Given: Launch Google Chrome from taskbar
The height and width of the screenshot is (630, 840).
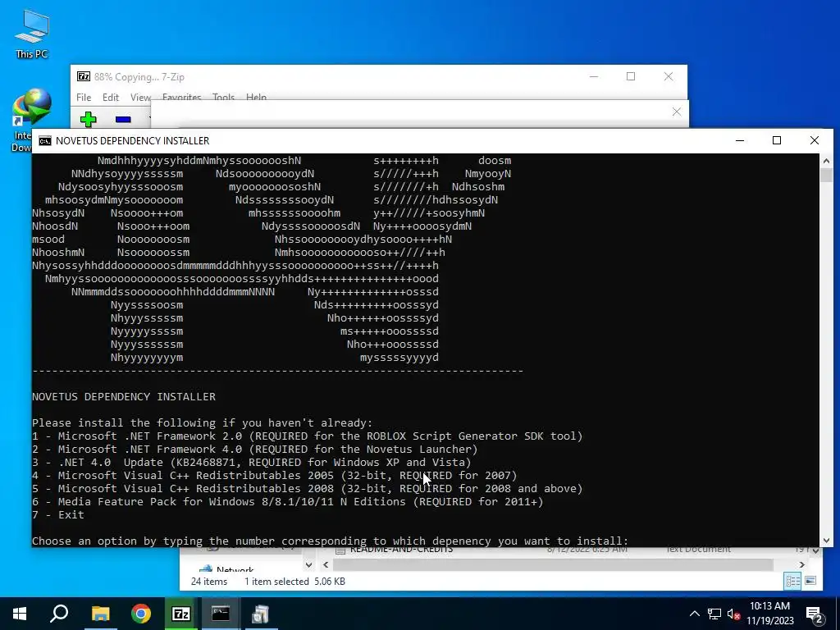Looking at the screenshot, I should [141, 614].
